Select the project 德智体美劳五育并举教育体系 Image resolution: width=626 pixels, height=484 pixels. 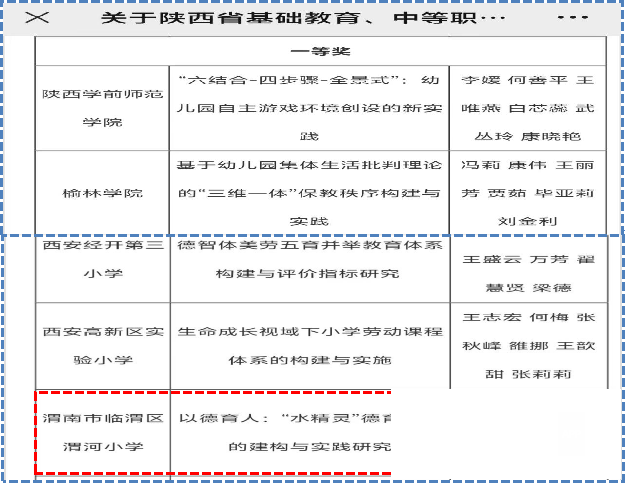coord(310,269)
